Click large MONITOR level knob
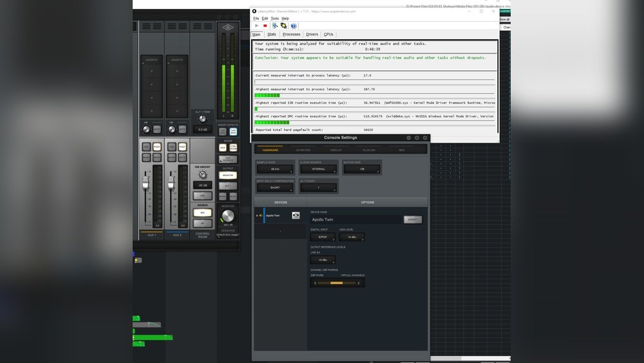Image resolution: width=644 pixels, height=363 pixels. point(228,216)
